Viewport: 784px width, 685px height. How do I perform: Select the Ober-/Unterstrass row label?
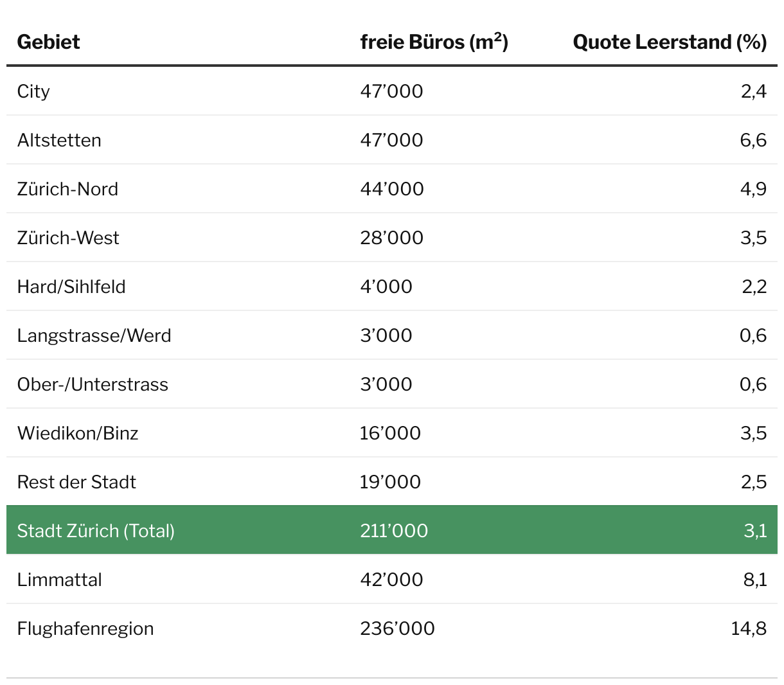click(93, 384)
